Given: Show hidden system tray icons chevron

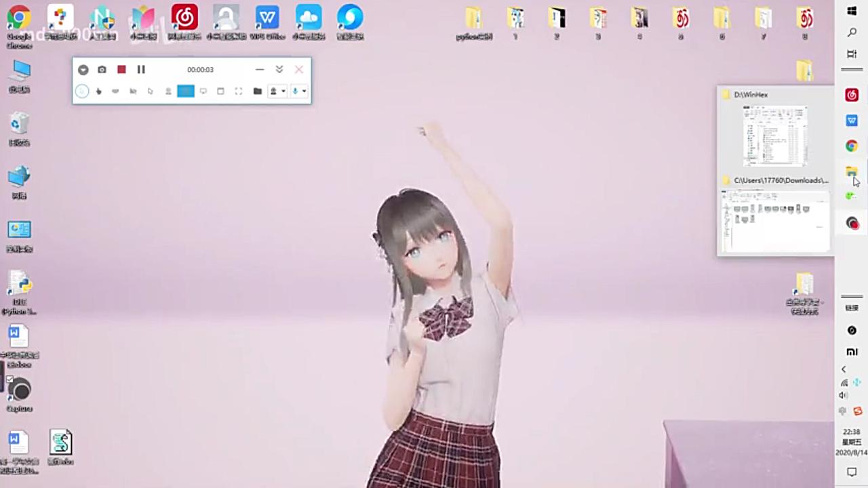Looking at the screenshot, I should tap(844, 369).
